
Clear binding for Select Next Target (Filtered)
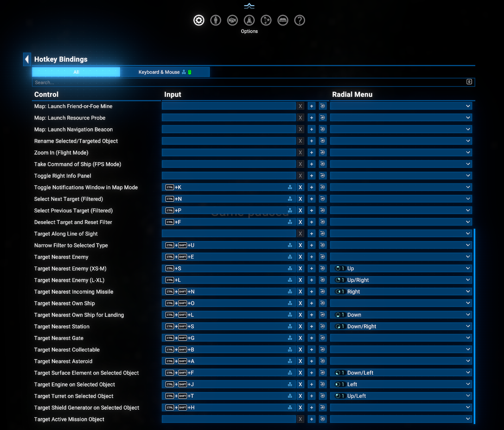coord(300,199)
